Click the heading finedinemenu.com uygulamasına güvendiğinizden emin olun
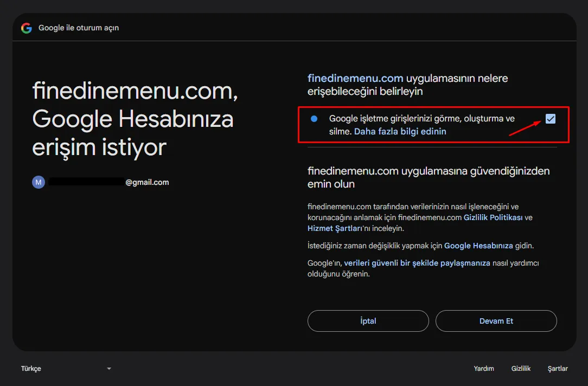Viewport: 588px width, 386px height. pyautogui.click(x=428, y=177)
